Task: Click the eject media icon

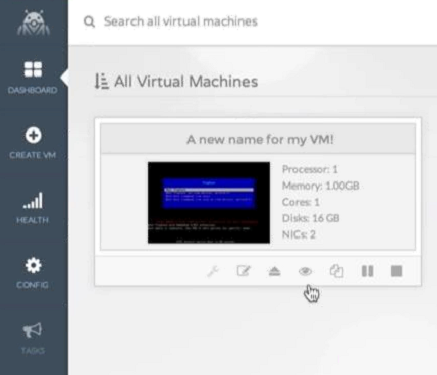Action: point(274,271)
